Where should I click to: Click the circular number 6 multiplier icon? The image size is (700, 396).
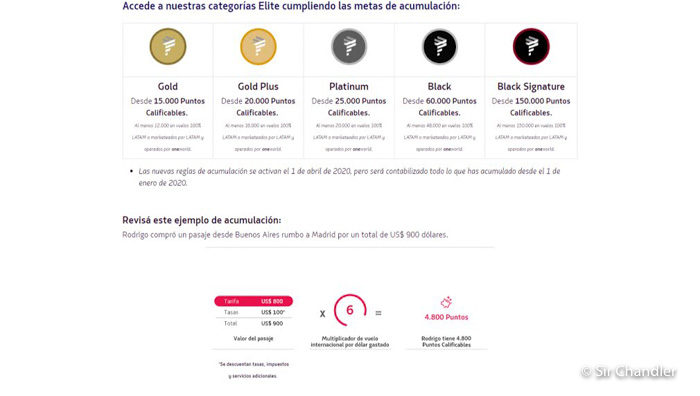pyautogui.click(x=350, y=310)
